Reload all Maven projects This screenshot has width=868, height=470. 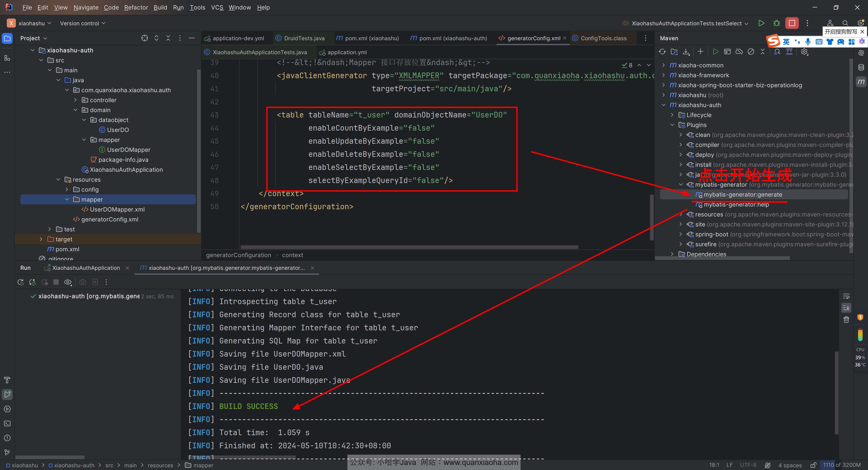662,52
